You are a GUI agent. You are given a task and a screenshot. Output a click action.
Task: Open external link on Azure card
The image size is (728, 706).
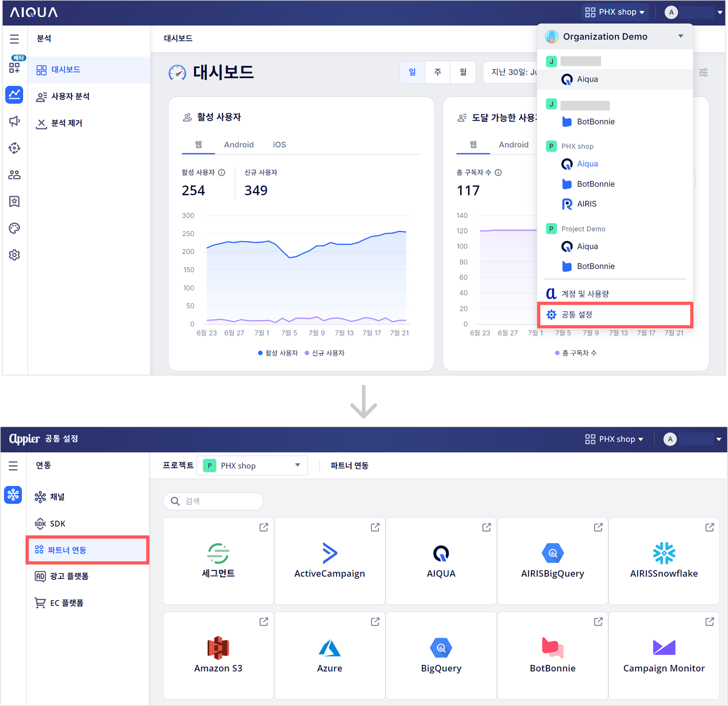point(375,621)
